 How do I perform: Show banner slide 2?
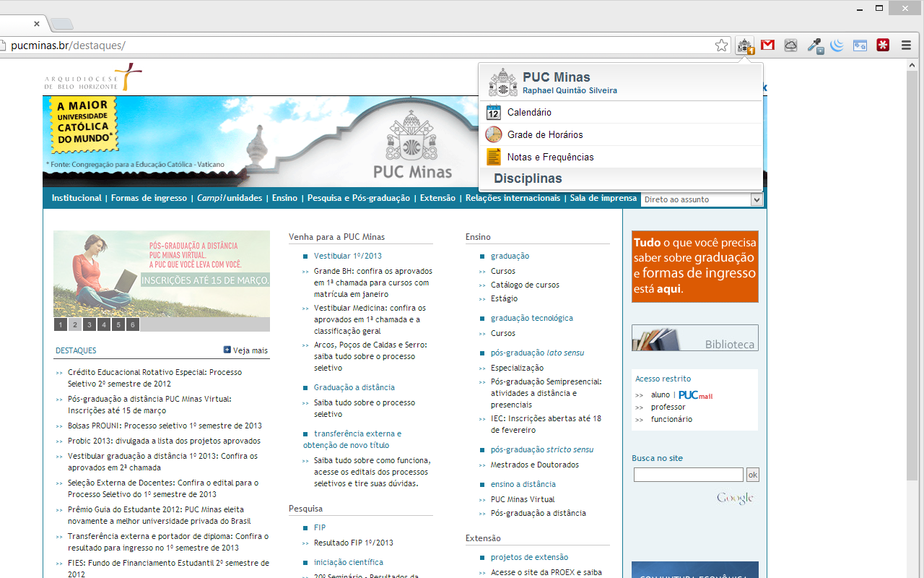tap(75, 324)
